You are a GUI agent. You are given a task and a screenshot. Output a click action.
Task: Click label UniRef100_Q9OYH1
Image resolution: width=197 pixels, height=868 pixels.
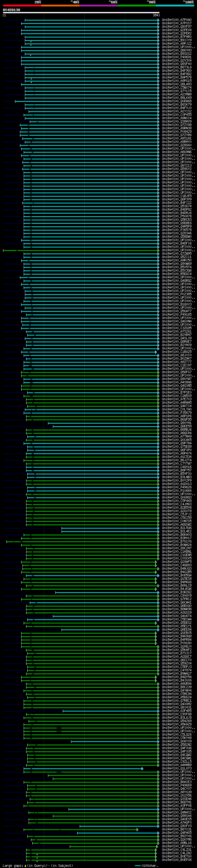[x=176, y=423]
